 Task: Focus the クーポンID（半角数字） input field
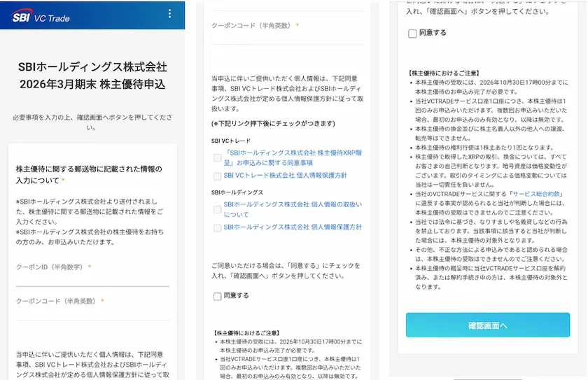click(x=92, y=277)
